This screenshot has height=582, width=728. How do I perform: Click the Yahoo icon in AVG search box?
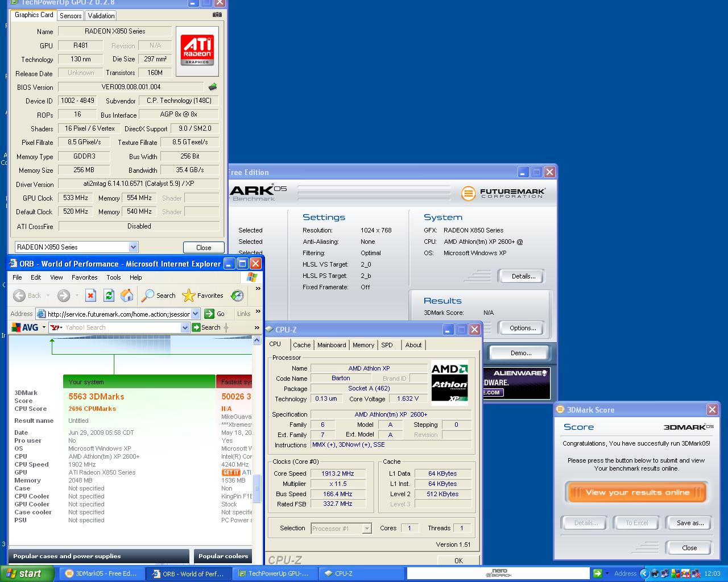56,327
